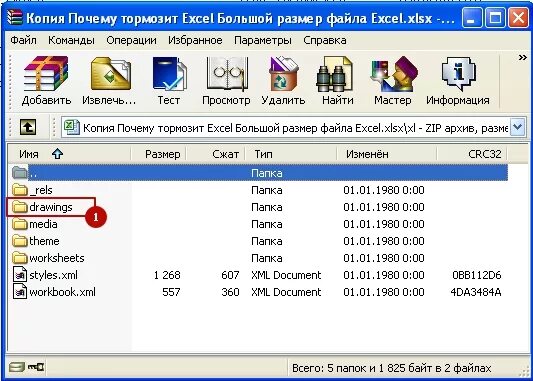
Task: Open the Файл menu
Action: click(x=23, y=40)
